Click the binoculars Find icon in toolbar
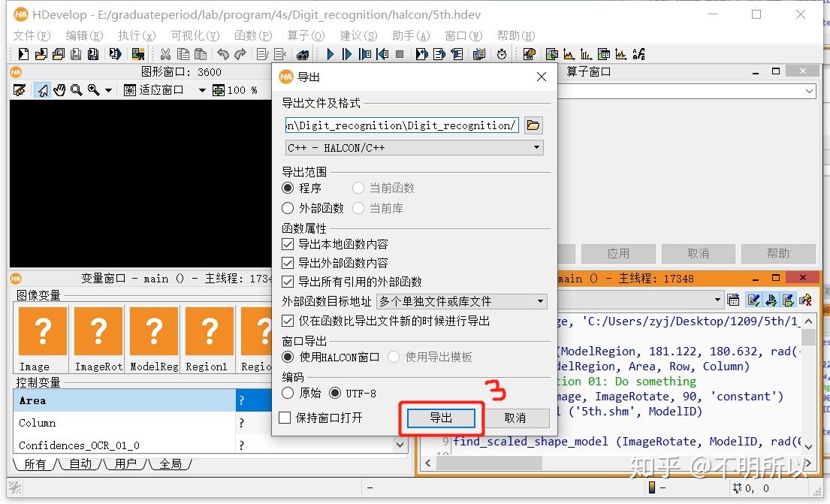Viewport: 830px width, 504px height. click(303, 53)
